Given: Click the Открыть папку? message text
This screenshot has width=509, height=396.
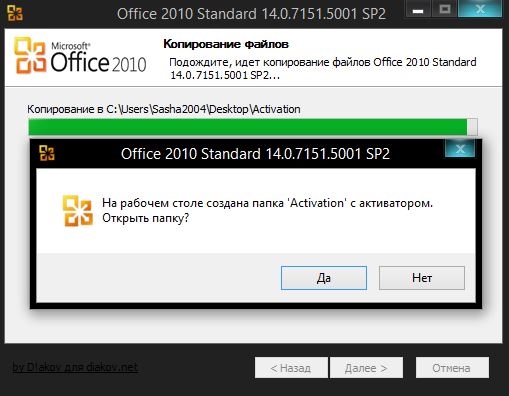Looking at the screenshot, I should coord(145,218).
